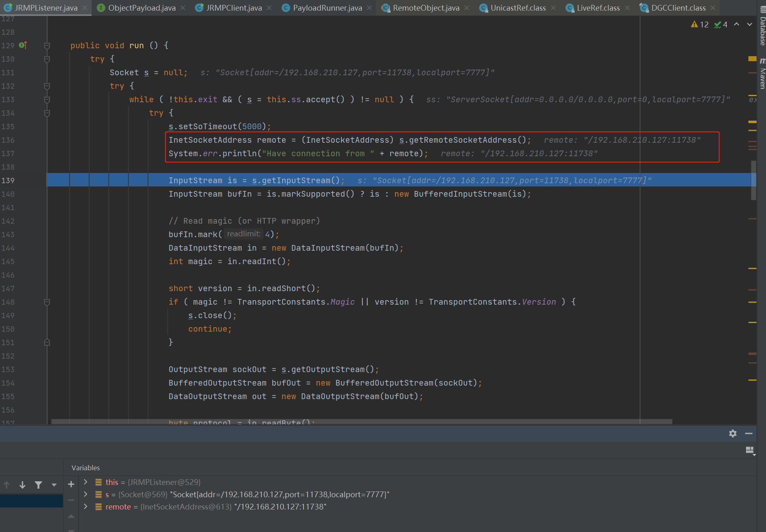Screen dimensions: 766x532
Task: Hide the debug tool window
Action: [x=749, y=433]
